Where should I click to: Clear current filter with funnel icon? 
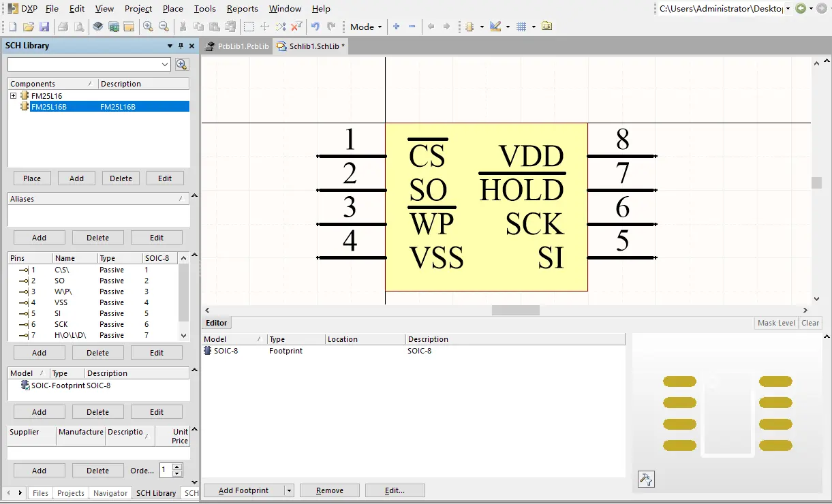click(x=296, y=27)
